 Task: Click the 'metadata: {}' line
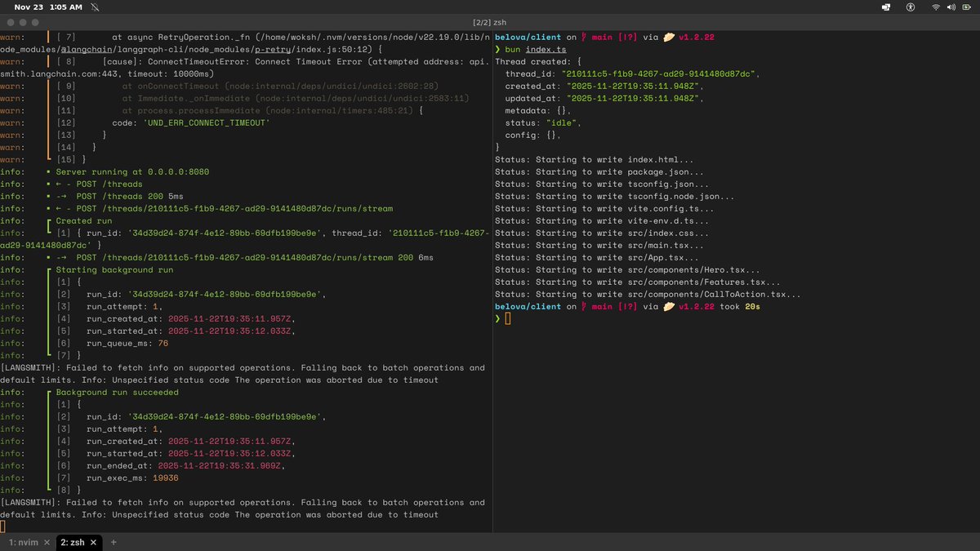point(537,111)
